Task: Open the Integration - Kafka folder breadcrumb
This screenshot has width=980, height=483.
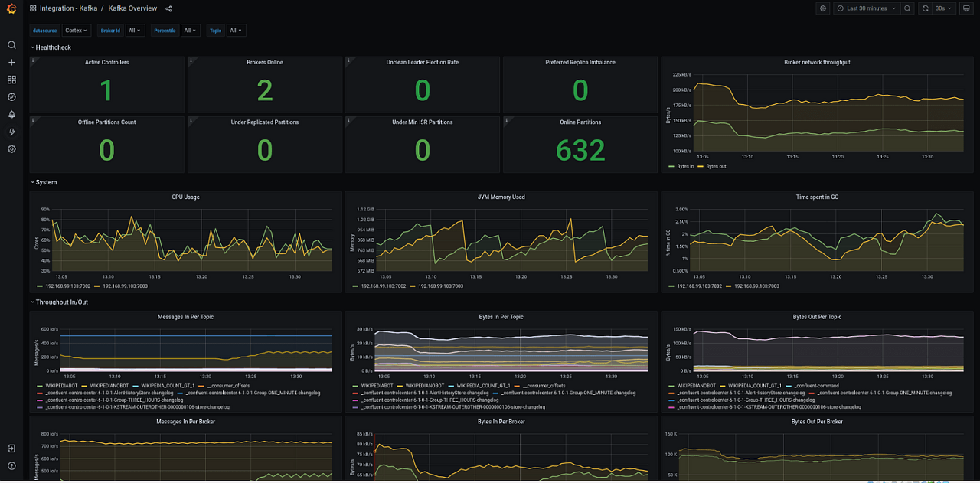Action: pyautogui.click(x=68, y=8)
